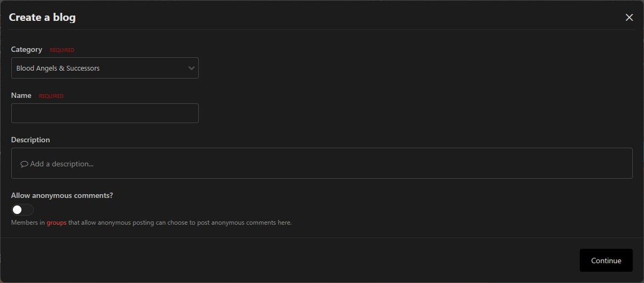Open the Category dropdown
Image resolution: width=644 pixels, height=283 pixels.
coord(104,68)
